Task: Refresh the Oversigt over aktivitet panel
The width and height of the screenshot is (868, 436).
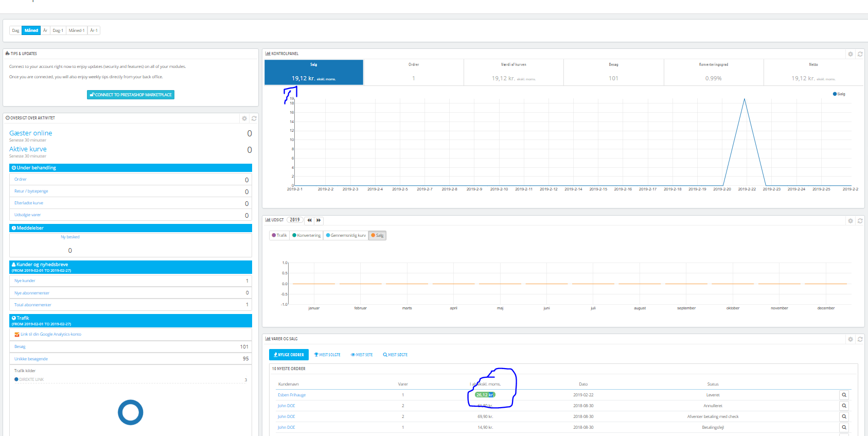Action: [x=254, y=118]
